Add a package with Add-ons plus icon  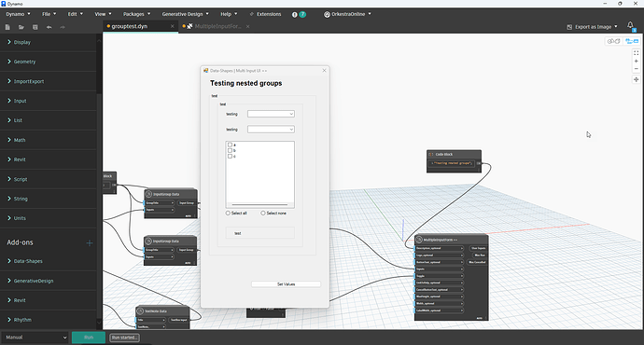tap(90, 242)
